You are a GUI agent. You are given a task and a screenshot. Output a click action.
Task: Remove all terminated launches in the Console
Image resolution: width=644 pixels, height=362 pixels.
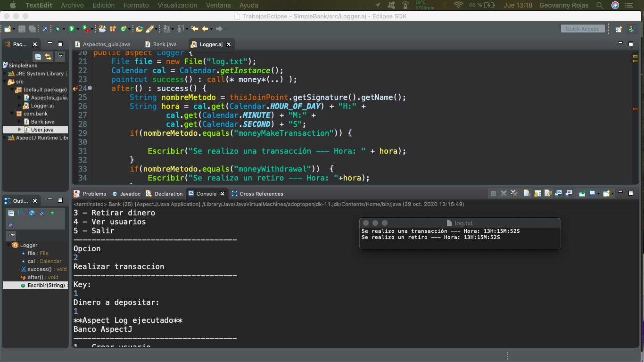514,194
